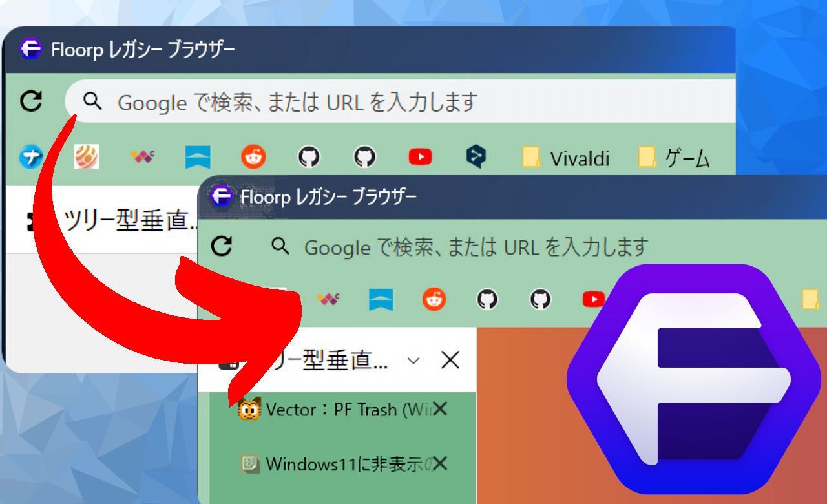This screenshot has height=504, width=827.
Task: Click the Floorp logo in back window title bar
Action: tap(30, 49)
